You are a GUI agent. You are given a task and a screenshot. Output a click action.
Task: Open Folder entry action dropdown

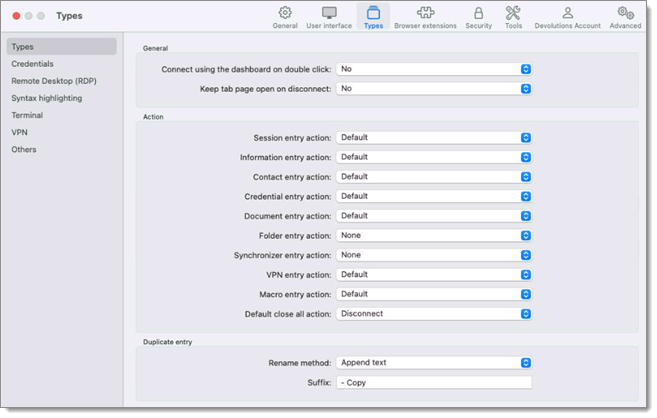tap(434, 235)
